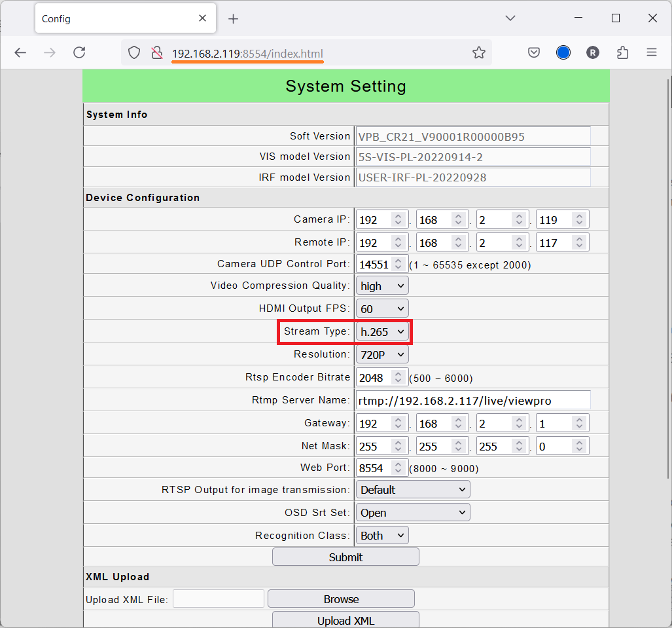Expand the Video Compression Quality dropdown
The width and height of the screenshot is (672, 628).
[382, 286]
